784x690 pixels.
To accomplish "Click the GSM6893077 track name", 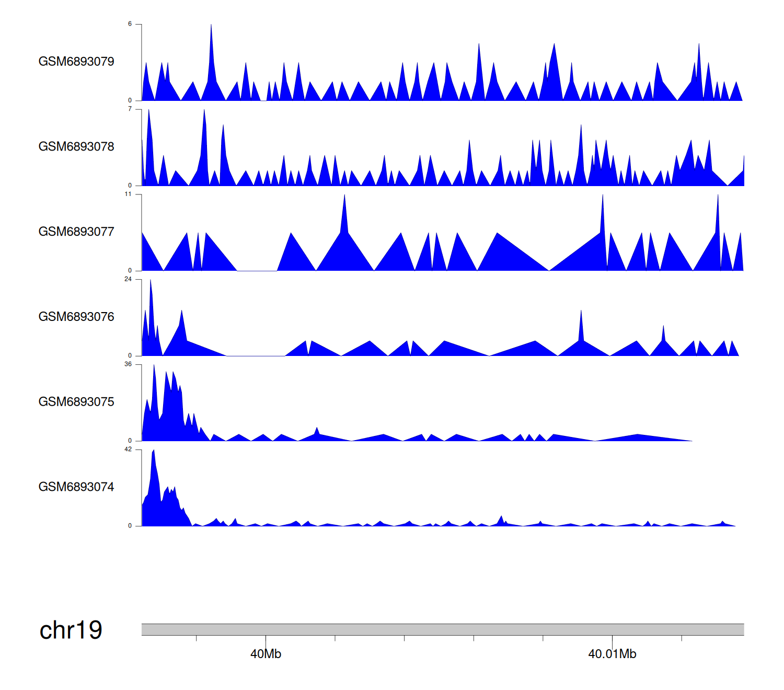I will point(76,232).
